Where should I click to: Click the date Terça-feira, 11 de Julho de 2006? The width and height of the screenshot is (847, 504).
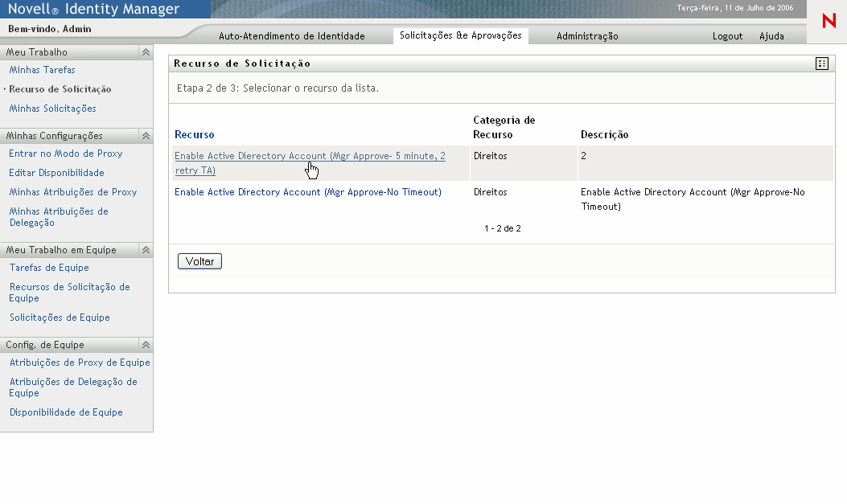tap(735, 8)
